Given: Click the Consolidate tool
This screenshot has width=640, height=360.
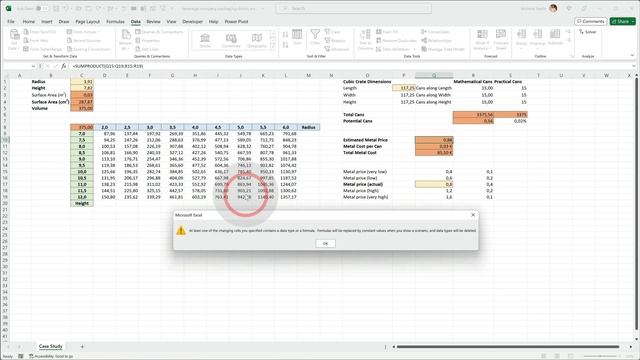Looking at the screenshot, I should [436, 32].
